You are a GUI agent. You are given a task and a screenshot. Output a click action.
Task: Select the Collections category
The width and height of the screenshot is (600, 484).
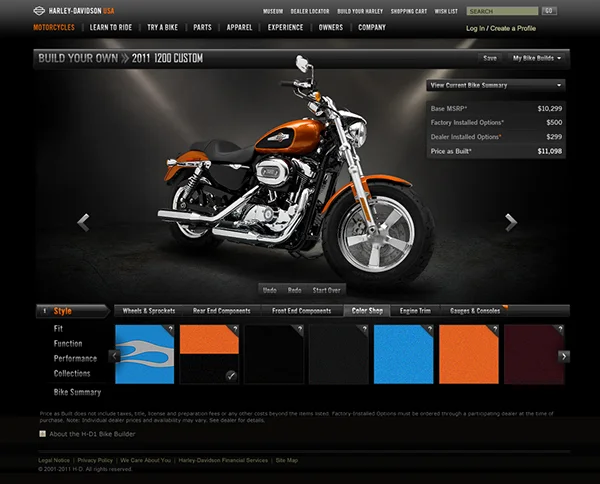pyautogui.click(x=72, y=373)
